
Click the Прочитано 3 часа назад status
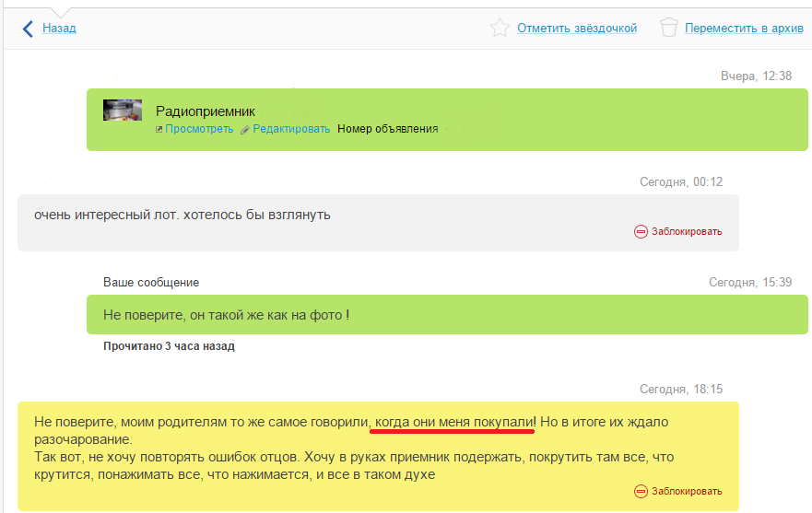pos(169,346)
